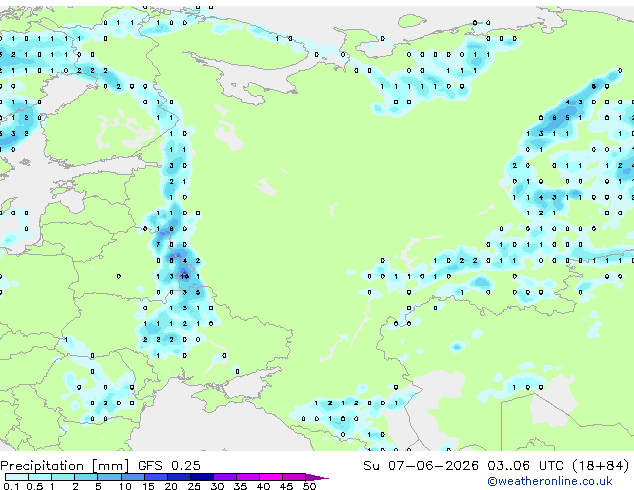Click the legend label "0.1"

[x=11, y=486]
